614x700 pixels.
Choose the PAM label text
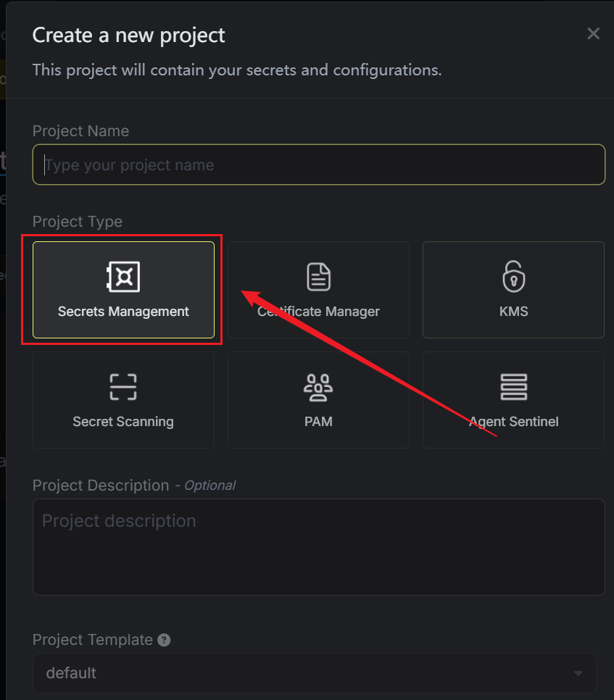click(x=318, y=421)
